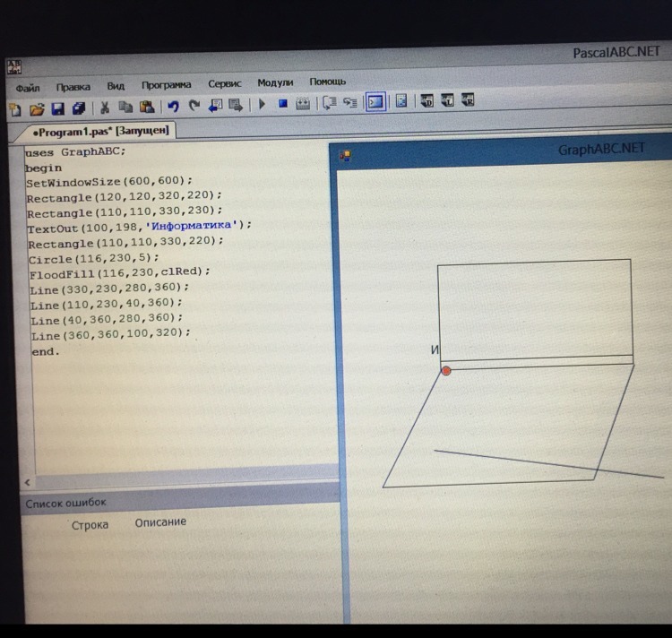Run the program with the Play icon
Viewport: 672px width, 638px height.
(x=262, y=104)
